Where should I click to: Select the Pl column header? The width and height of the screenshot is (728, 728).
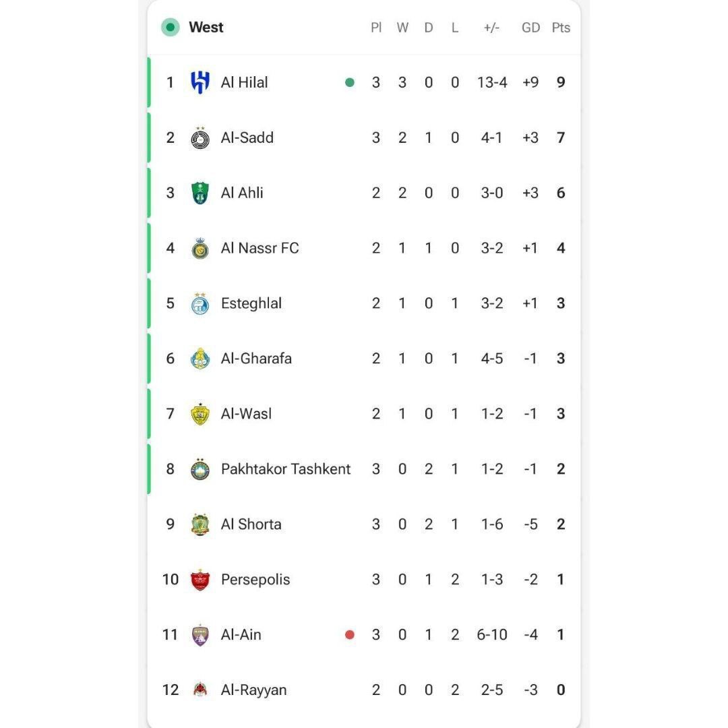376,28
